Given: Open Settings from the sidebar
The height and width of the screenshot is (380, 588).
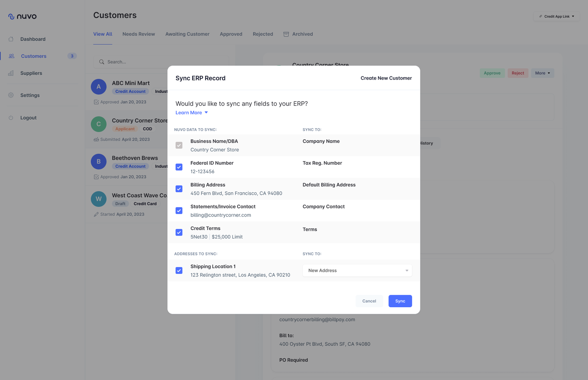Looking at the screenshot, I should click(x=30, y=95).
